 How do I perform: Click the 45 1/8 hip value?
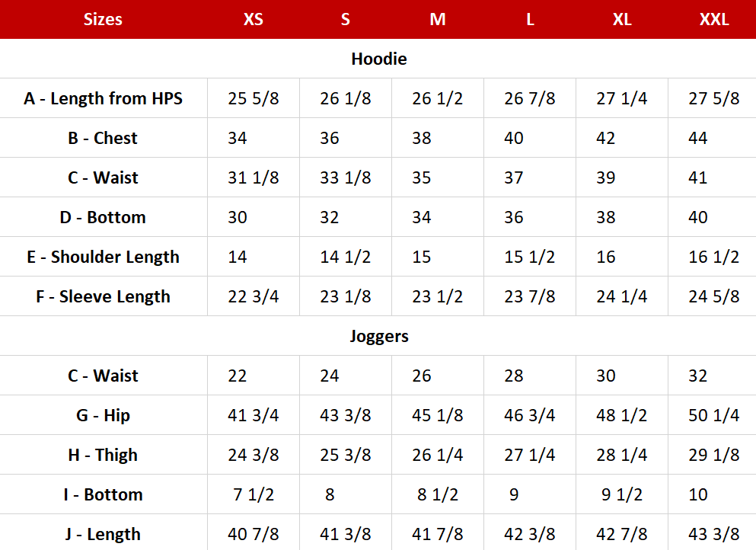[438, 415]
